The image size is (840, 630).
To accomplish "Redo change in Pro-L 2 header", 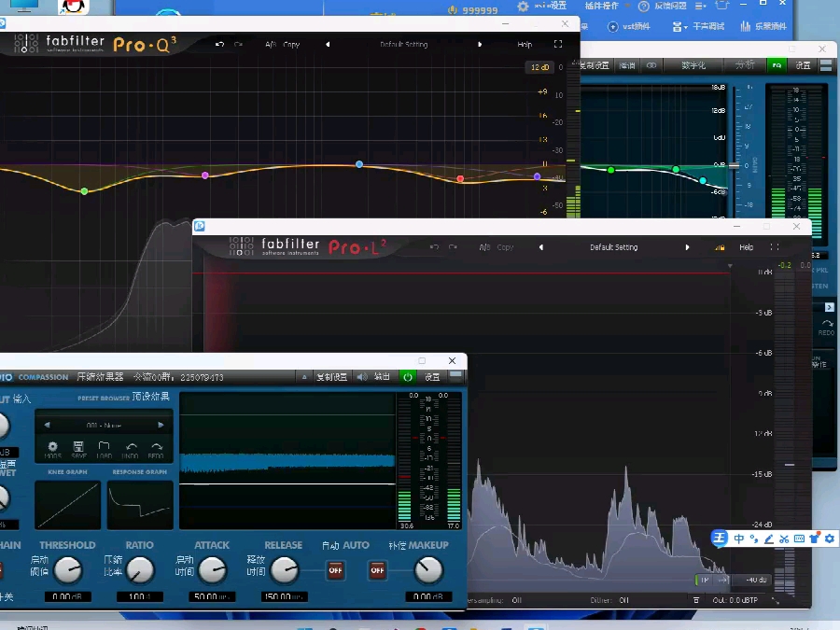I will pyautogui.click(x=454, y=247).
